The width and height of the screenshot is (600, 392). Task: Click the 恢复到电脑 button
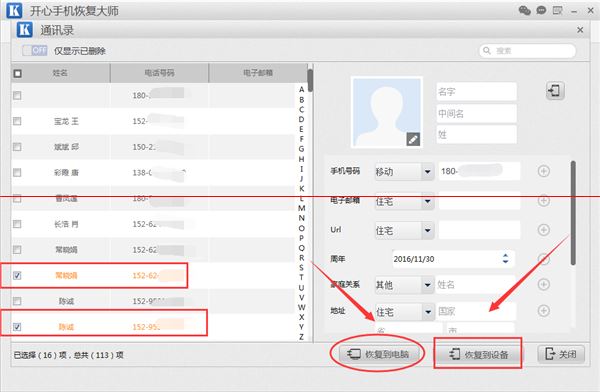(378, 354)
